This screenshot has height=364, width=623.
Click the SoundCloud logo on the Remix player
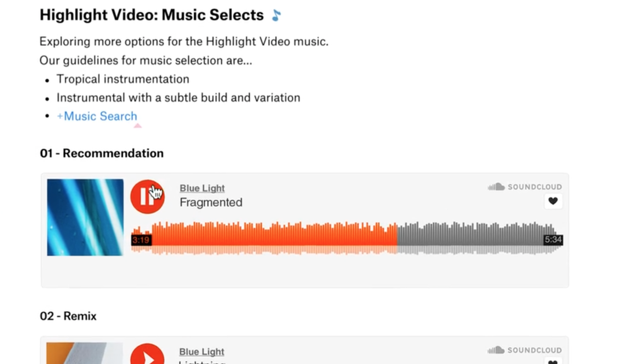click(x=525, y=350)
